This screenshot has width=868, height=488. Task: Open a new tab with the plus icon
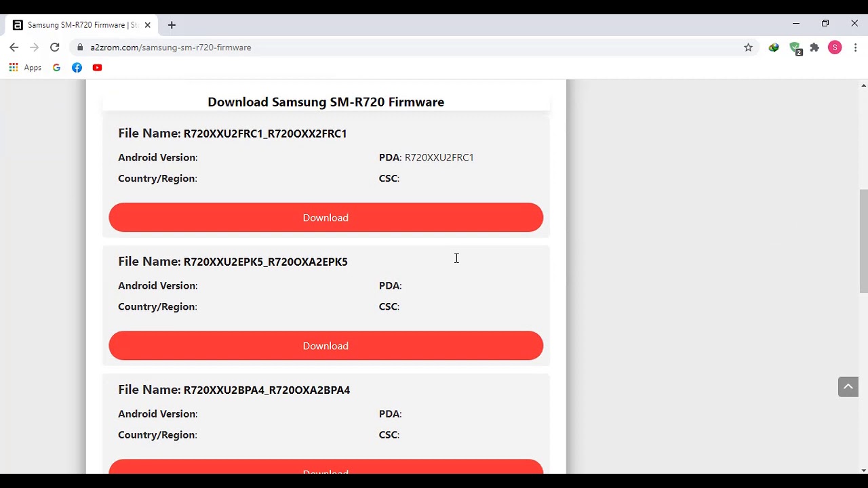pos(172,25)
